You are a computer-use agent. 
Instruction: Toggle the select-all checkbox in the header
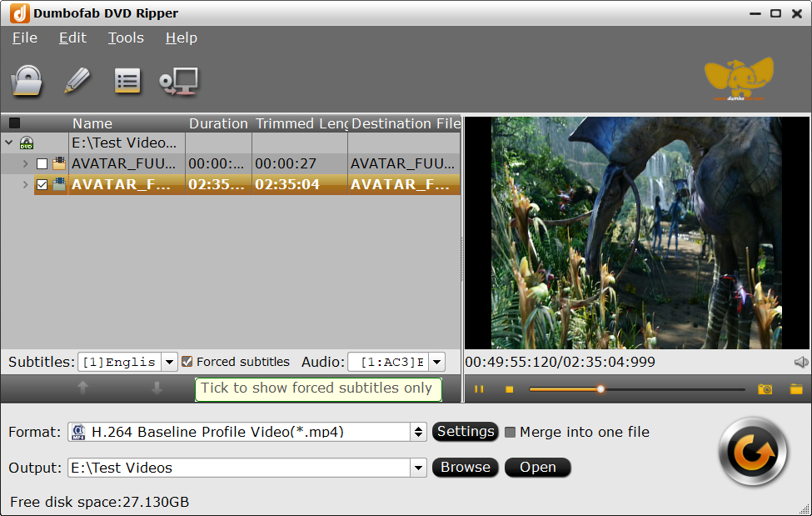[14, 123]
